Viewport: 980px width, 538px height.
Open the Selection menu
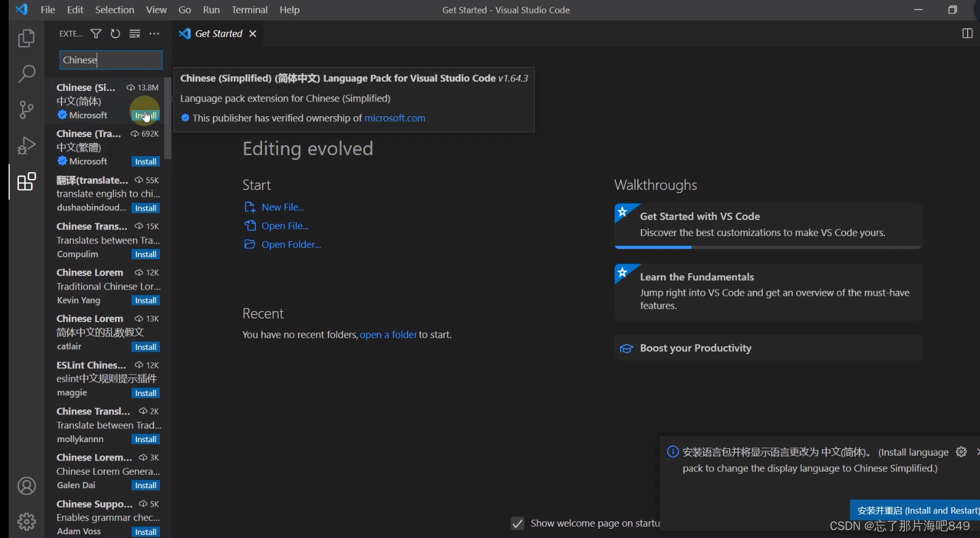click(114, 10)
